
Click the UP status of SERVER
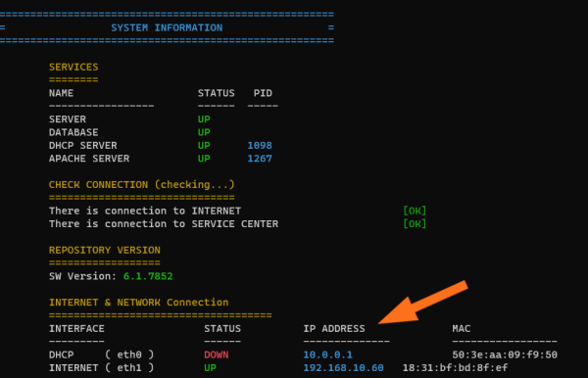coord(204,119)
